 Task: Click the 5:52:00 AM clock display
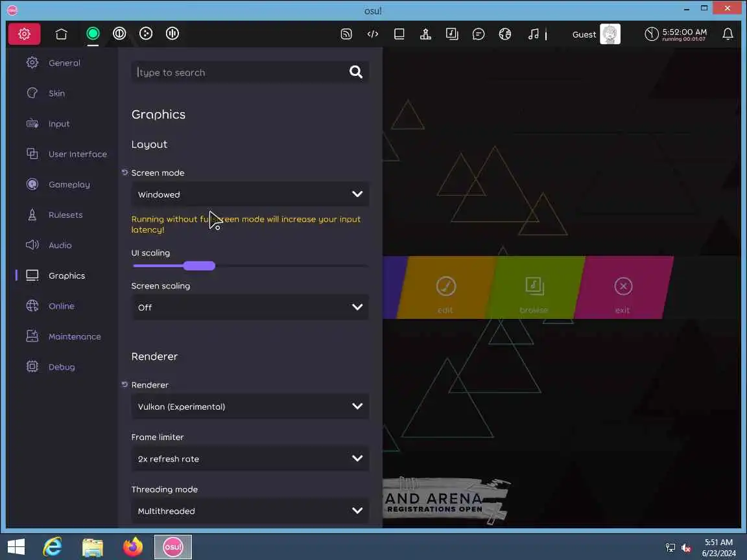click(x=684, y=32)
